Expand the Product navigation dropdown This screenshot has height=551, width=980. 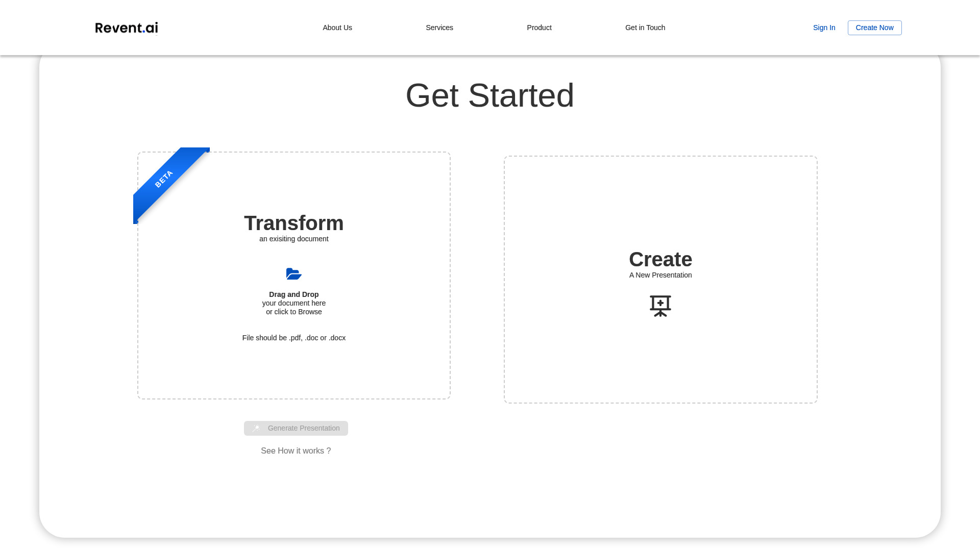tap(538, 28)
